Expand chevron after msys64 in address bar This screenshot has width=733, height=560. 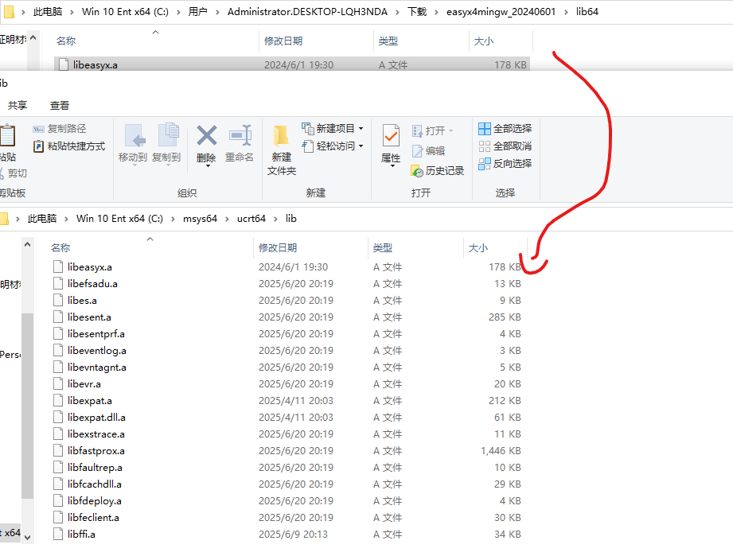[227, 219]
